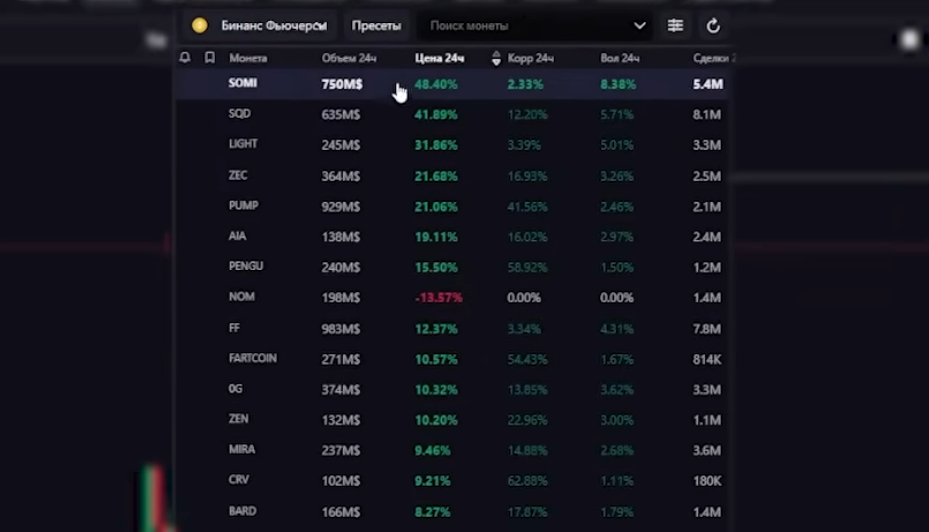Select the FF coin row
This screenshot has width=929, height=532.
453,328
